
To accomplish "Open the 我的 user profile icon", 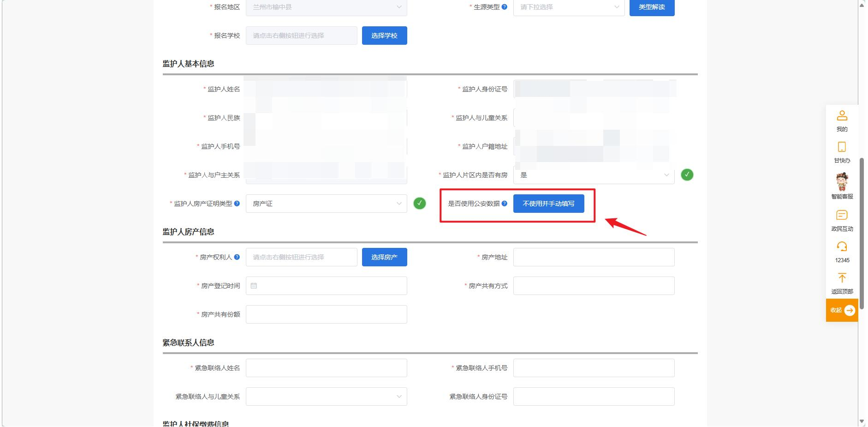I will click(x=842, y=115).
